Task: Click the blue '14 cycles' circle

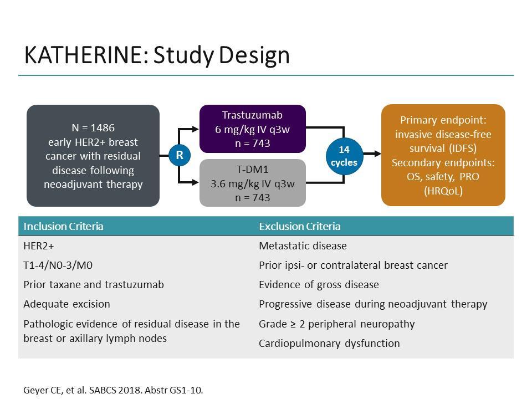Action: 344,156
